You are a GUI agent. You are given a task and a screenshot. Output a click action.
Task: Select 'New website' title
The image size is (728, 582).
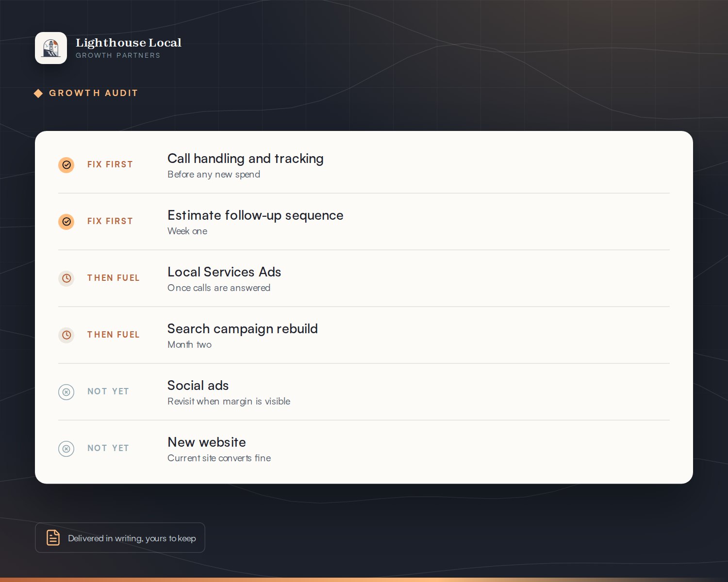pos(207,442)
